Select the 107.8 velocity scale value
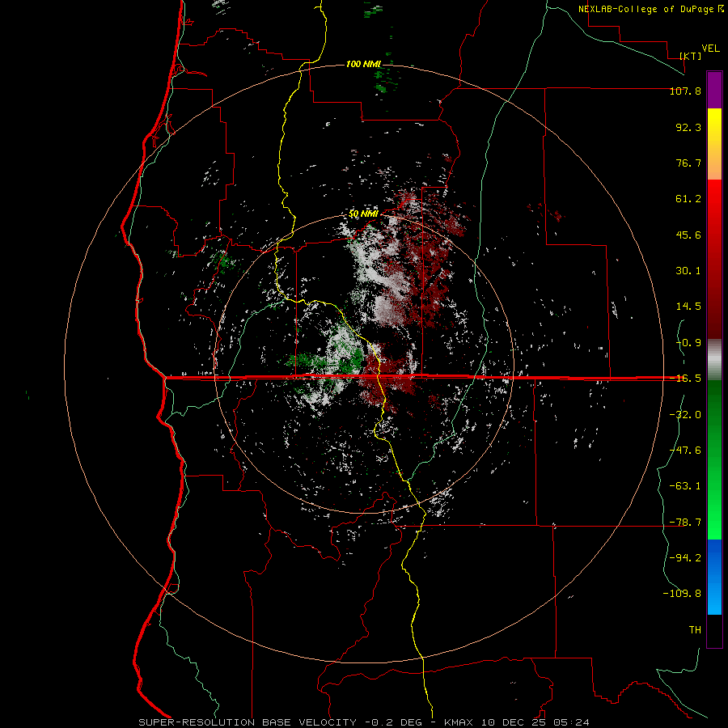 click(x=685, y=91)
